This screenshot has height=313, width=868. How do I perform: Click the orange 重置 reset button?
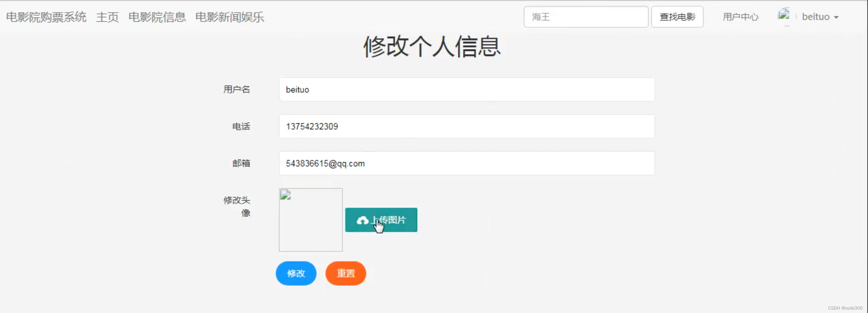tap(346, 273)
